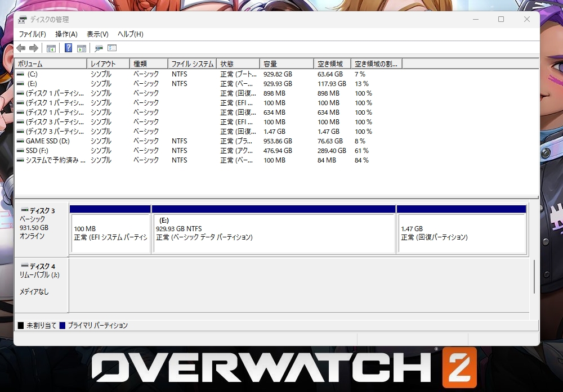563x392 pixels.
Task: Click the rescan disks magnifier icon
Action: click(x=99, y=48)
